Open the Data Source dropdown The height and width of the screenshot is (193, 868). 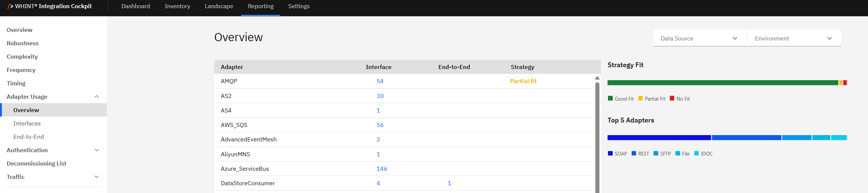pos(699,38)
